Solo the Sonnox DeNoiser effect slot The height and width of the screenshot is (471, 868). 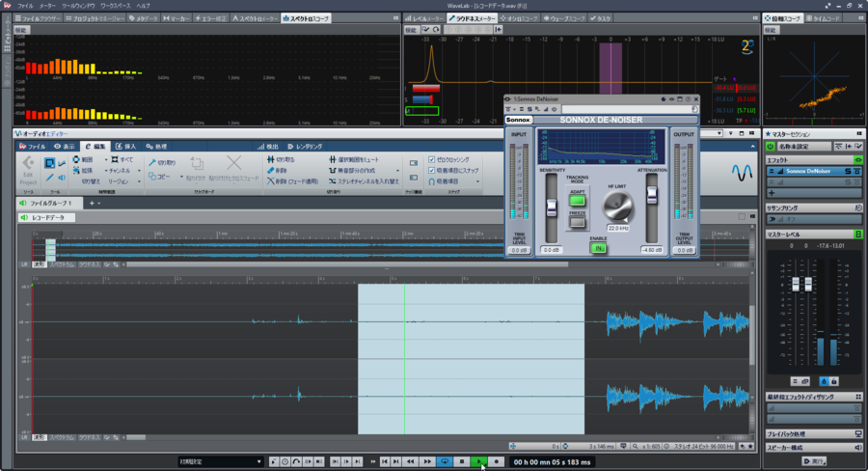click(848, 171)
